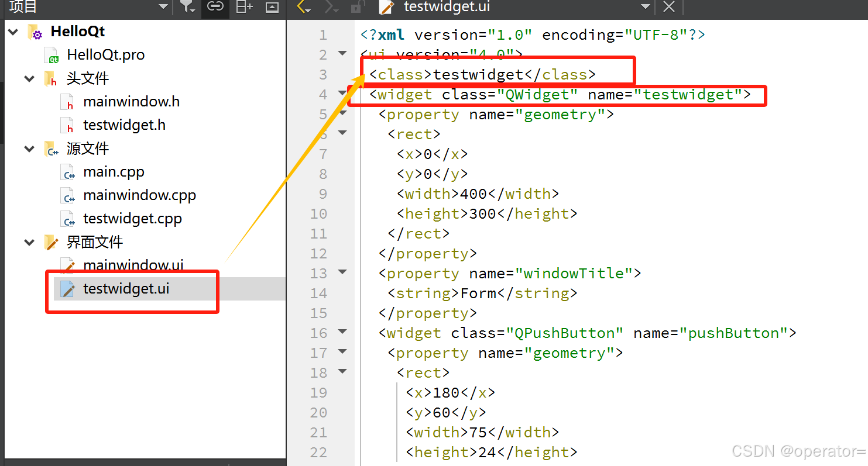Viewport: 868px width, 466px height.
Task: Click the split project pane icon
Action: click(x=244, y=7)
